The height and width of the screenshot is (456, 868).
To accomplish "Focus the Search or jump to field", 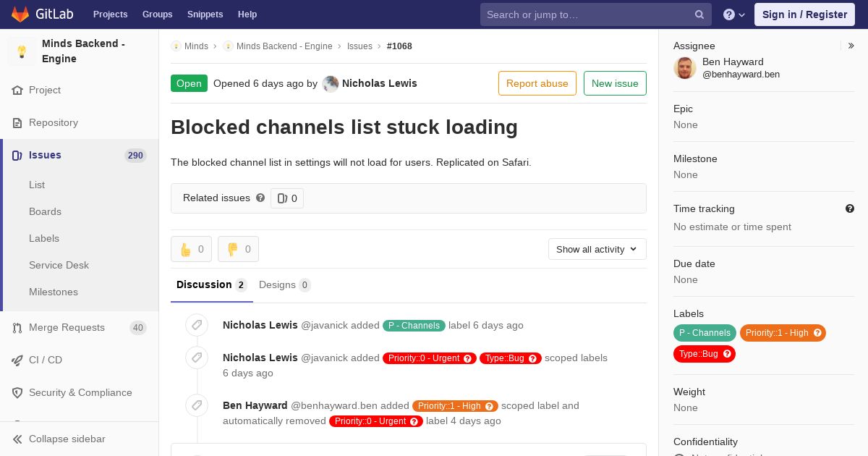I will 596,14.
